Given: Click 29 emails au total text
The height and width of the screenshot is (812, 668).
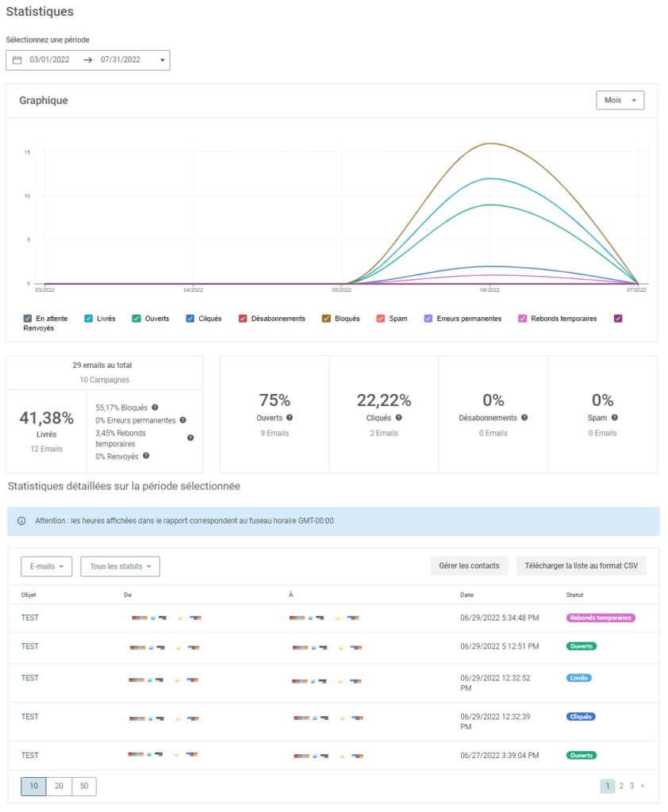Looking at the screenshot, I should tap(102, 366).
